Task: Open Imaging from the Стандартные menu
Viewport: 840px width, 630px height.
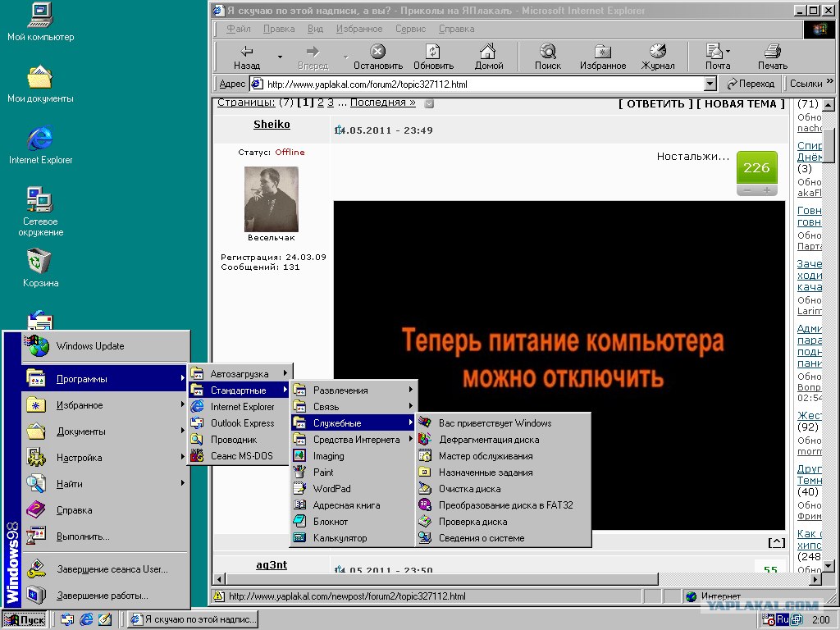Action: pos(354,456)
